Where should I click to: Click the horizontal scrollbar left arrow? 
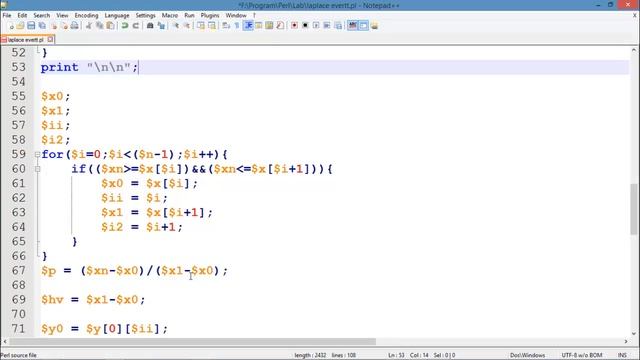pyautogui.click(x=5, y=341)
